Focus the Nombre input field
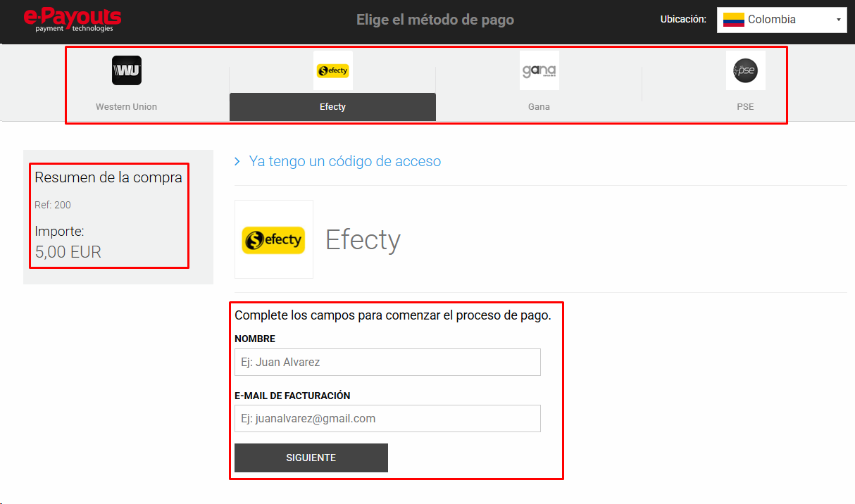 pyautogui.click(x=387, y=362)
